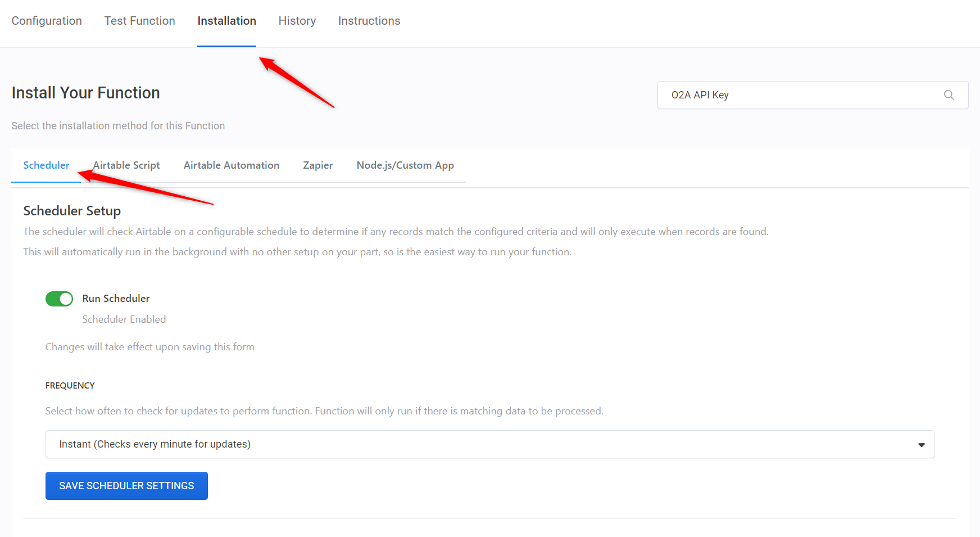Image resolution: width=980 pixels, height=537 pixels.
Task: Click the green scheduler switch
Action: click(x=59, y=299)
